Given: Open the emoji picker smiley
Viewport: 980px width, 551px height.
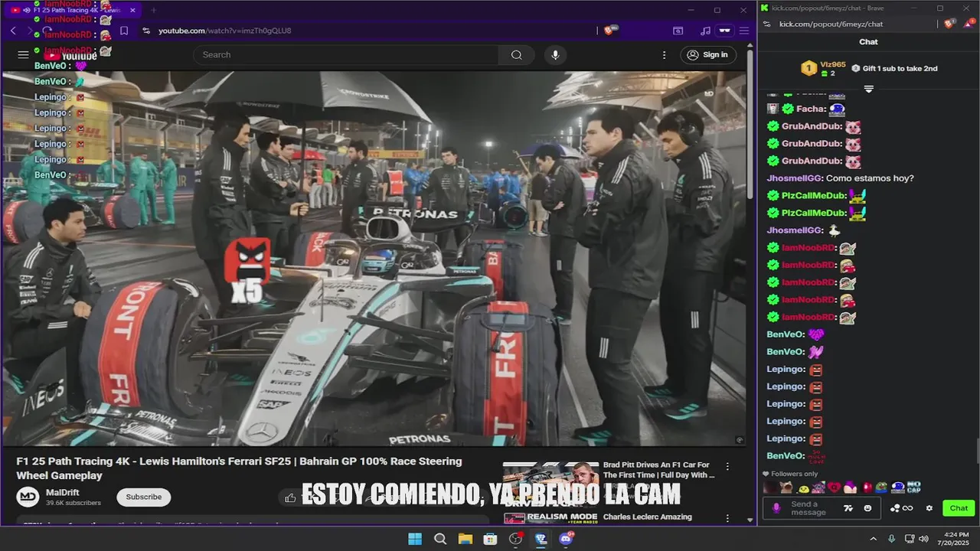Looking at the screenshot, I should tap(867, 508).
